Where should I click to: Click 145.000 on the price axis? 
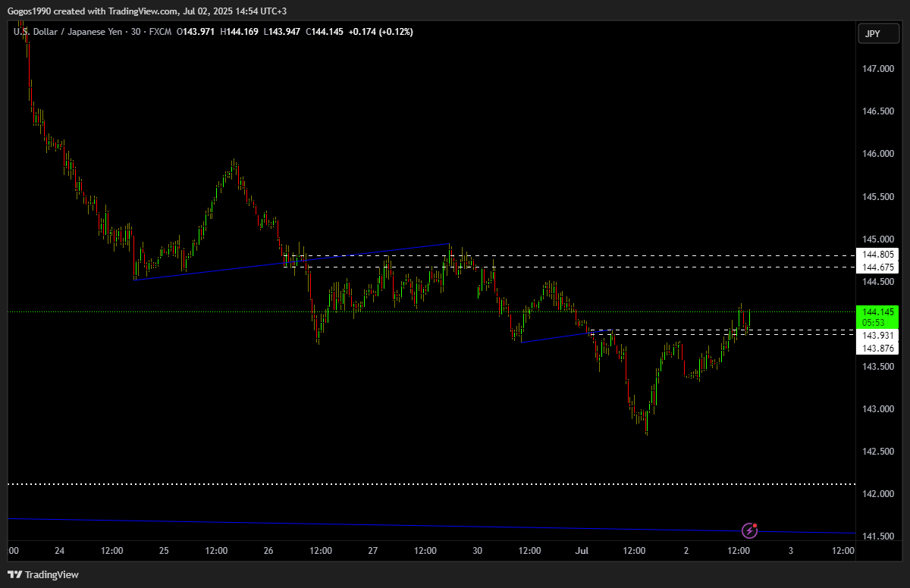coord(878,239)
